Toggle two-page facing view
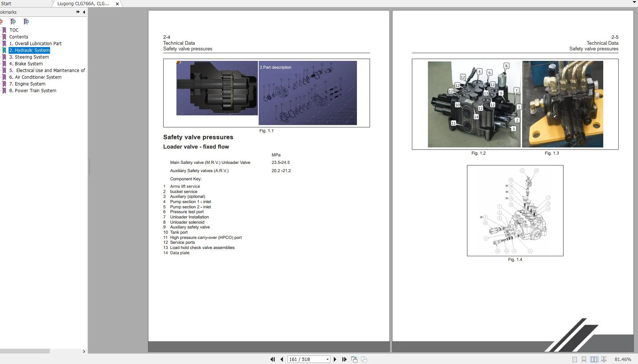Screen dimensions: 638x364 coord(594,360)
